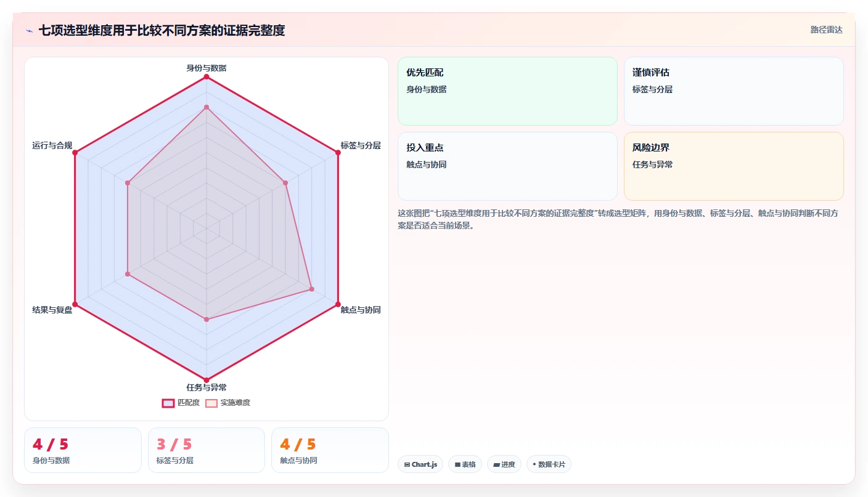Click the 身份与数据 radar axis label

(207, 68)
